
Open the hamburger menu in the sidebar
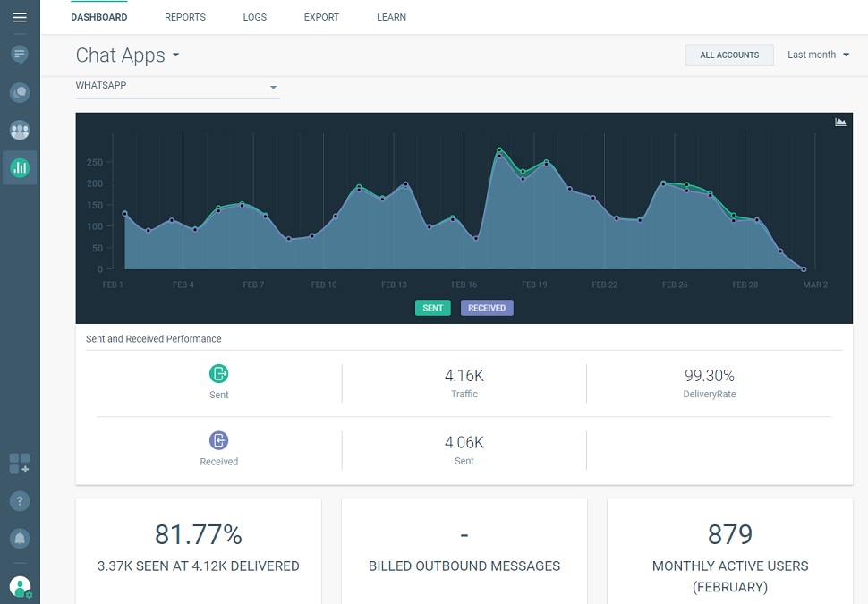[20, 17]
